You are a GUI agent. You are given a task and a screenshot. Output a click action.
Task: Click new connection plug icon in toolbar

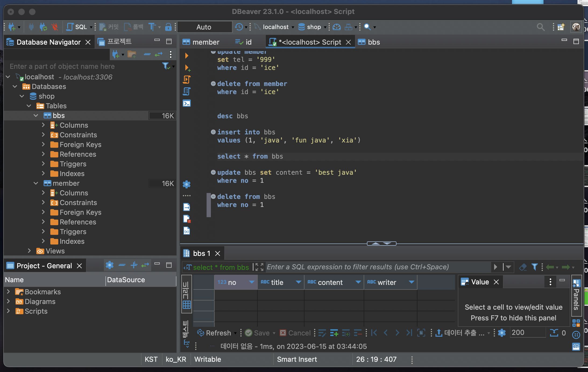pyautogui.click(x=12, y=27)
